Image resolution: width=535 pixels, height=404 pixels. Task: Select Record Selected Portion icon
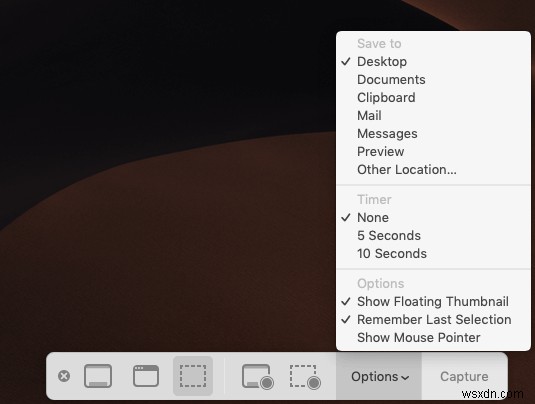coord(305,377)
